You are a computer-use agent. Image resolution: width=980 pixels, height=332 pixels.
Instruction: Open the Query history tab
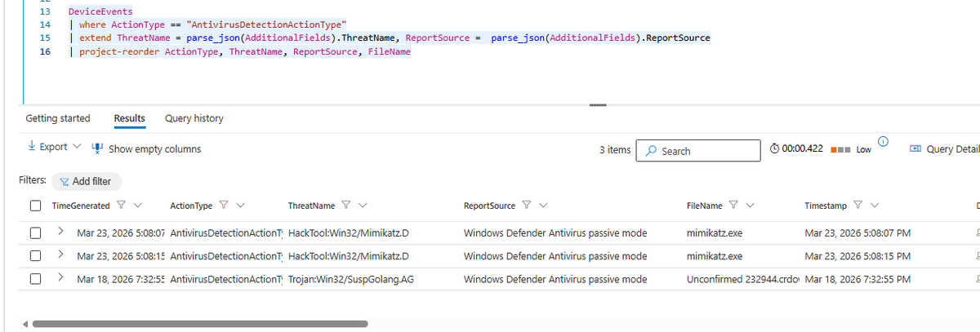[x=194, y=118]
